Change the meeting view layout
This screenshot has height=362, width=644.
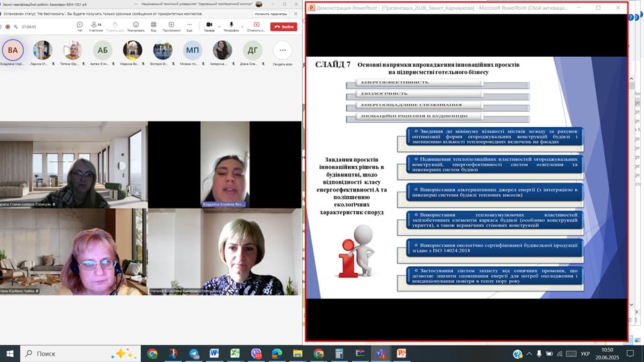[153, 26]
